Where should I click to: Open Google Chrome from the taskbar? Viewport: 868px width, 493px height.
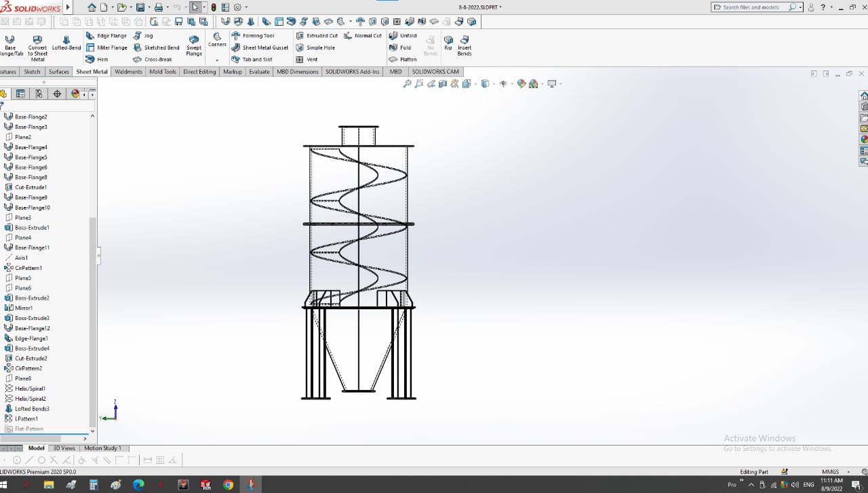tap(228, 485)
